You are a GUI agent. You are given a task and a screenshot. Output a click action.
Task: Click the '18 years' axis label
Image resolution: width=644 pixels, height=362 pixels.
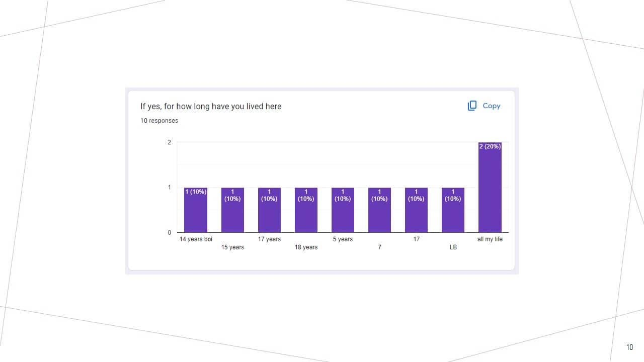point(306,247)
